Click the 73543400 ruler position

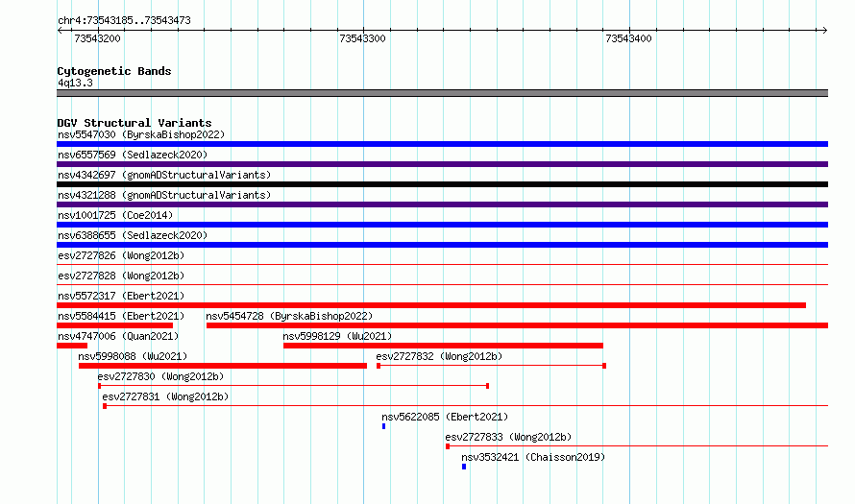(x=628, y=38)
